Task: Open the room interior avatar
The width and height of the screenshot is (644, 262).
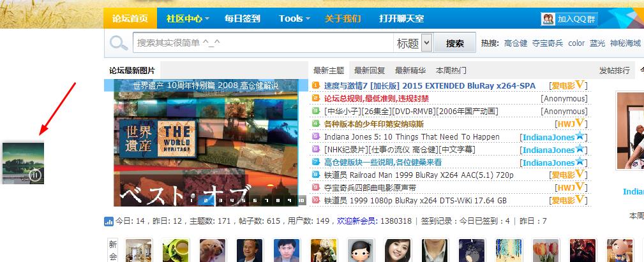Action: coord(139,251)
